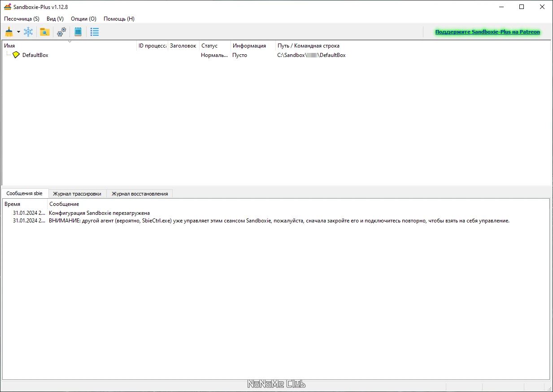The width and height of the screenshot is (553, 392).
Task: Click the Заголовок column header
Action: click(x=183, y=46)
